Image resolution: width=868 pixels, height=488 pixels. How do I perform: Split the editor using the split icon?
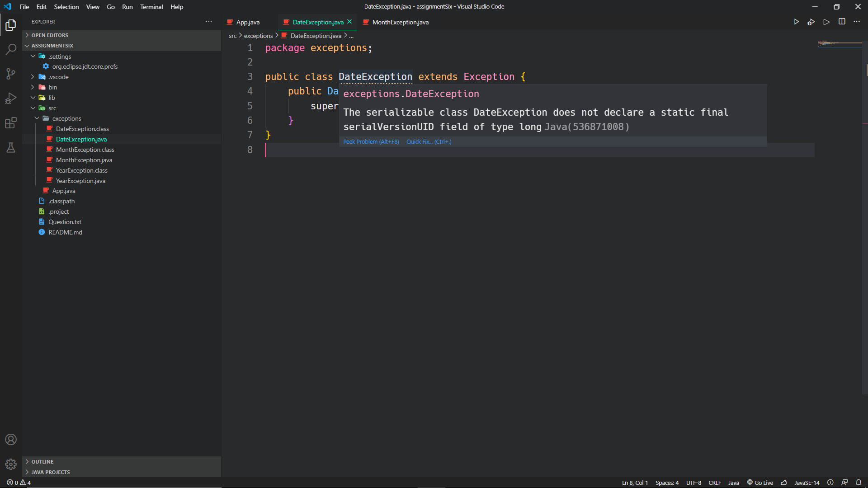tap(842, 21)
